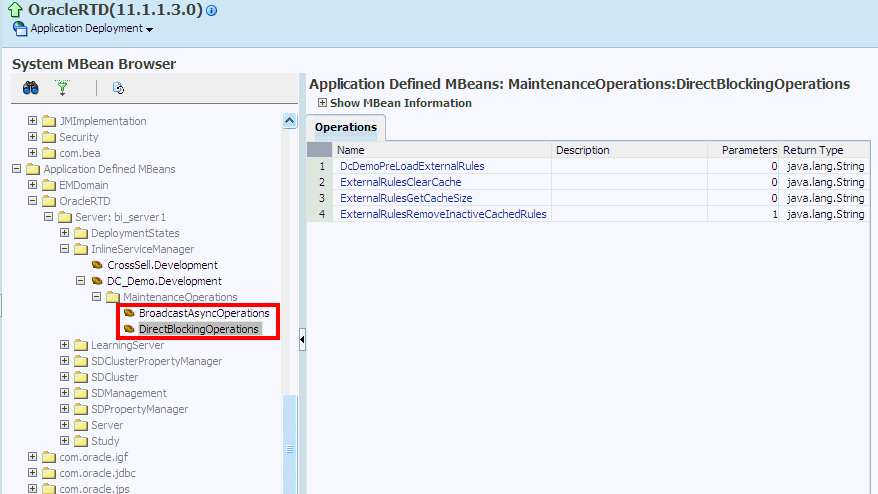Expand the com.oracle.jdbc folder
The image size is (878, 494).
point(32,472)
